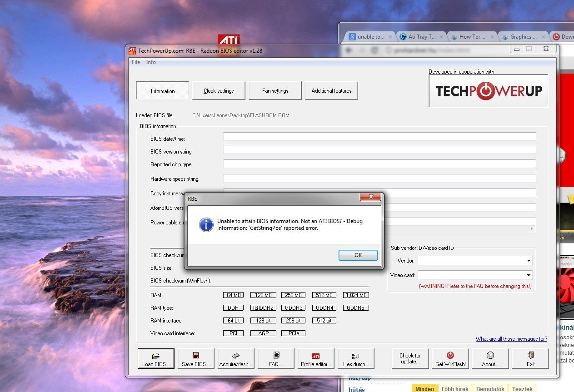
Task: Click the 256 bit RAM interface box
Action: 294,320
